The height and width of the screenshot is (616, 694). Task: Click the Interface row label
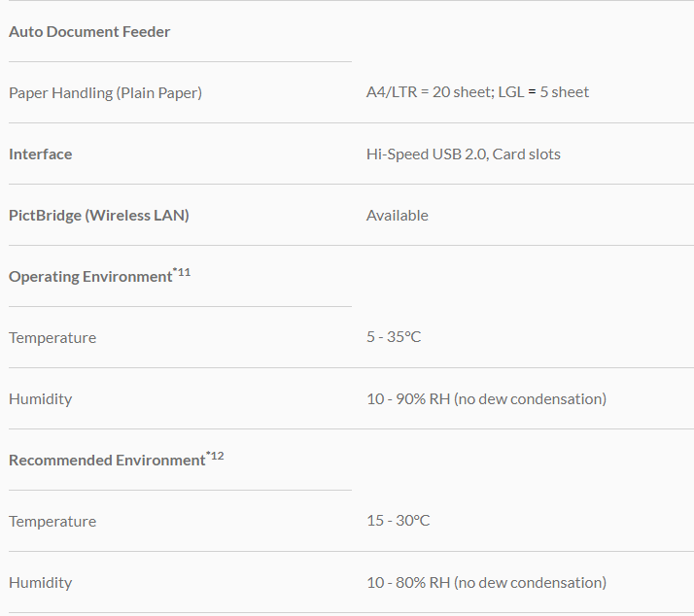[41, 154]
